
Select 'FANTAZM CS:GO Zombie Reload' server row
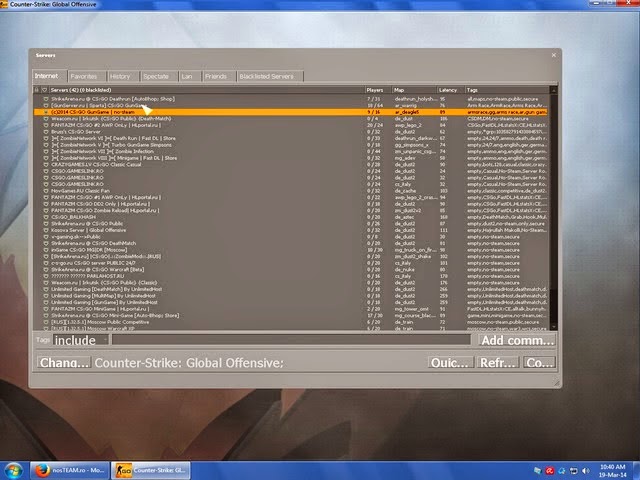[291, 211]
